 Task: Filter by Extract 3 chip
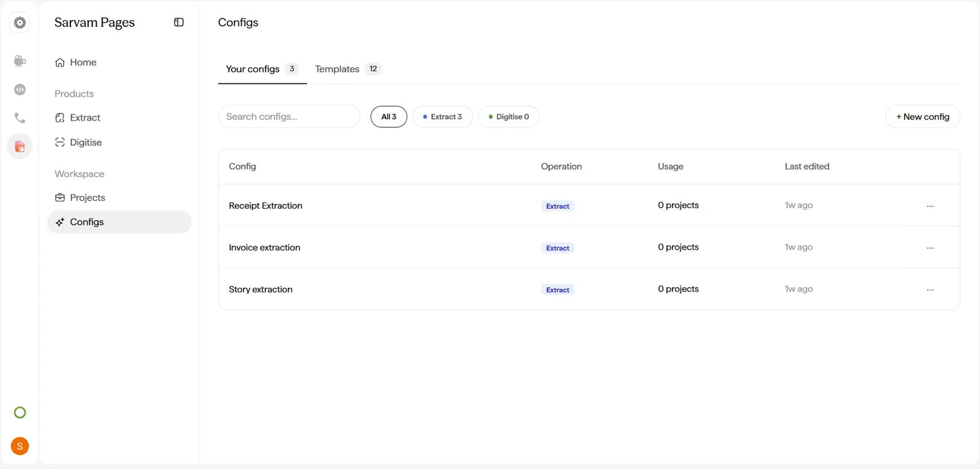(442, 116)
